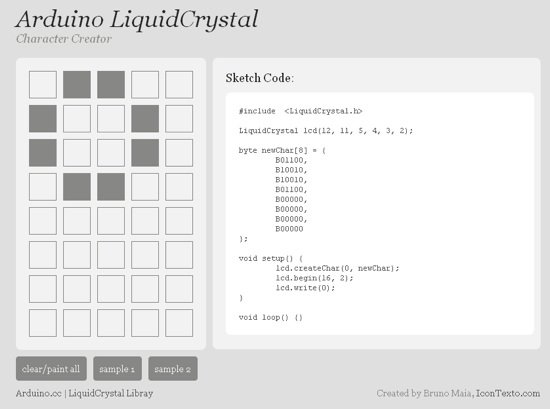Toggle pixel in row 7, column 5
The height and width of the screenshot is (409, 550).
tap(179, 289)
